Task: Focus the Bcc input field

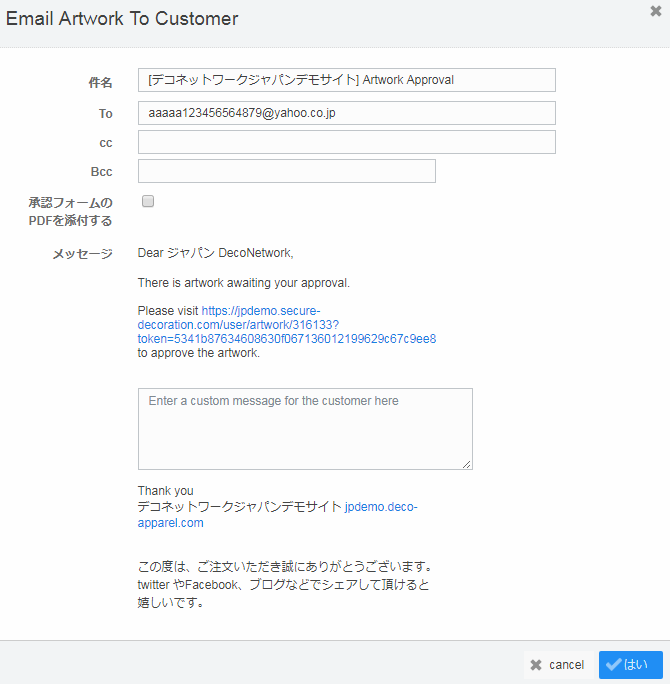Action: (286, 171)
